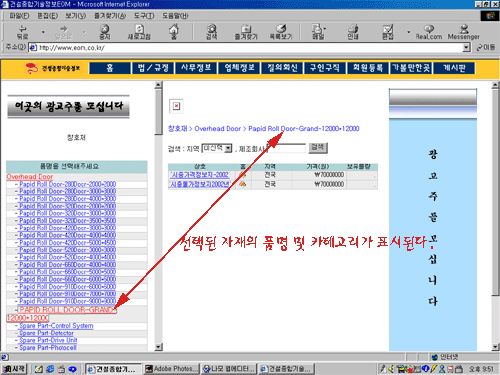Switch to 나모 웹에디터 taskbar button
Viewport: 500px width, 375px height.
point(229,369)
